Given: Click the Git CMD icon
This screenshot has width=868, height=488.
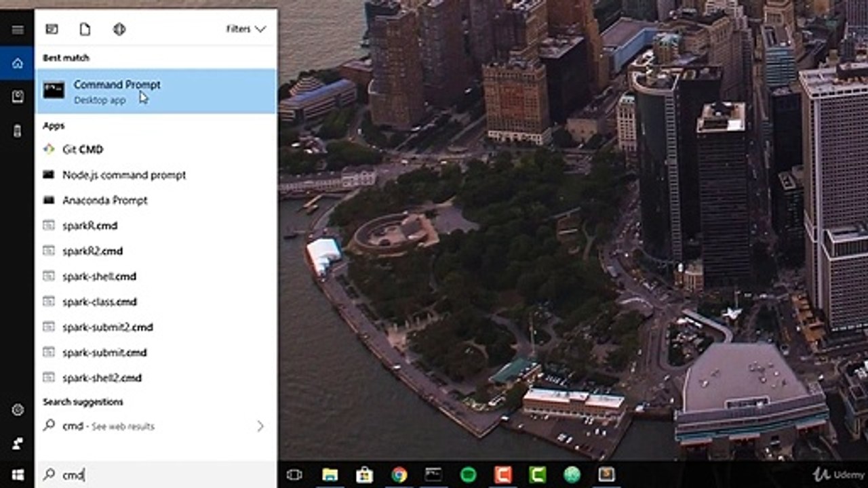Looking at the screenshot, I should [x=49, y=149].
